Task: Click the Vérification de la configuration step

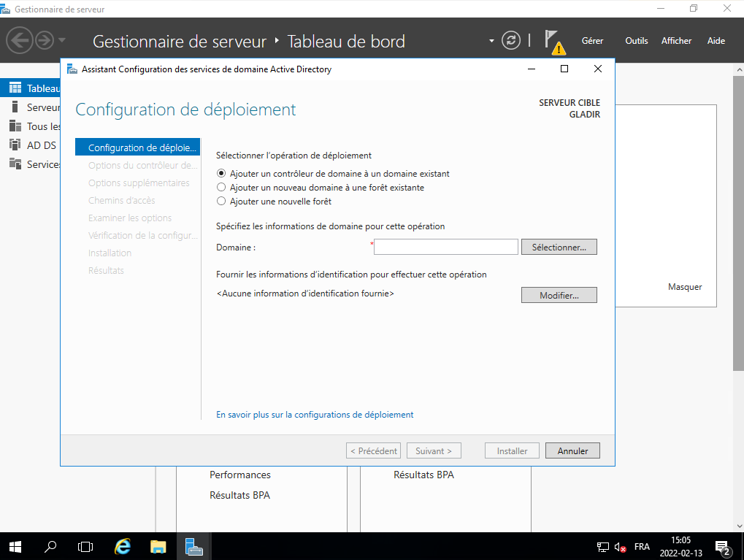Action: [142, 235]
